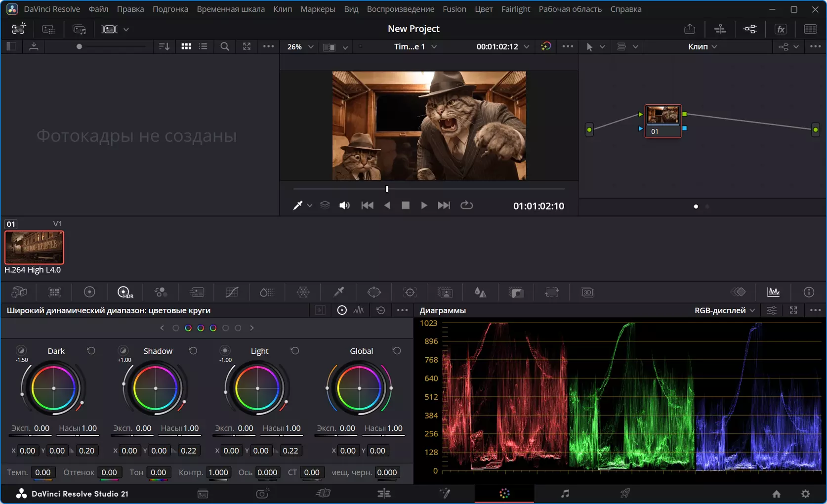Open the Deliver page rocket icon

click(x=625, y=493)
